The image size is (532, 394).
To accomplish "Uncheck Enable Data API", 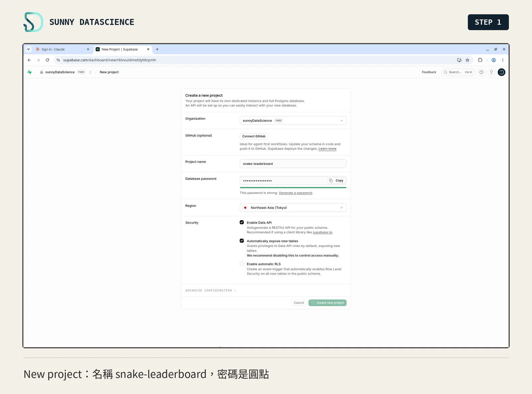I will tap(242, 222).
